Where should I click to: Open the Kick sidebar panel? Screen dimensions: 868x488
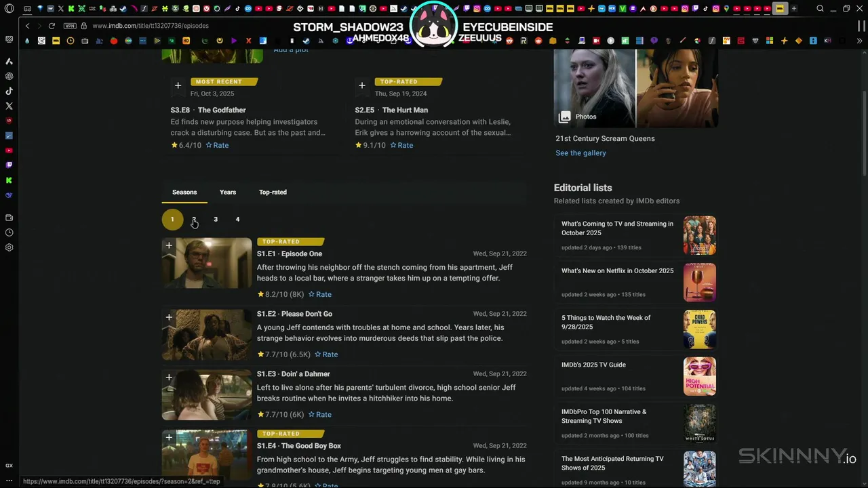pos(9,180)
